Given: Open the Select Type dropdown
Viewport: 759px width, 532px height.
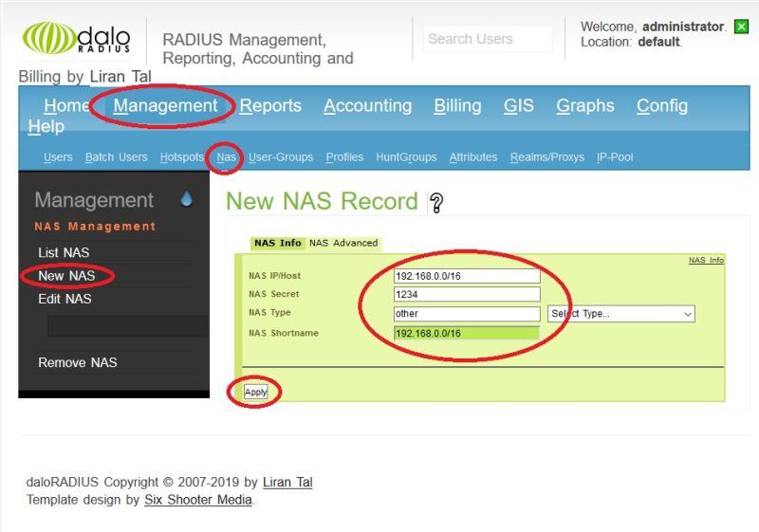Looking at the screenshot, I should pos(621,313).
